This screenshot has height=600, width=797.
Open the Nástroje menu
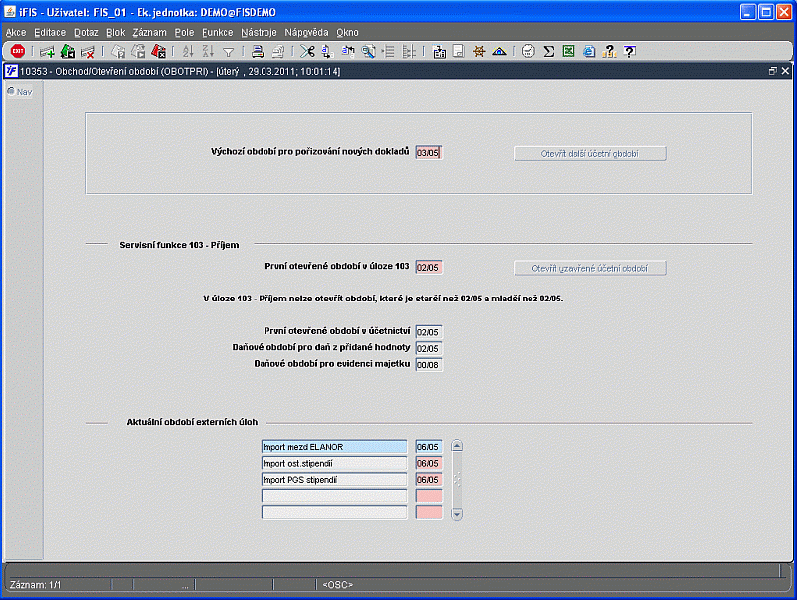pyautogui.click(x=259, y=33)
